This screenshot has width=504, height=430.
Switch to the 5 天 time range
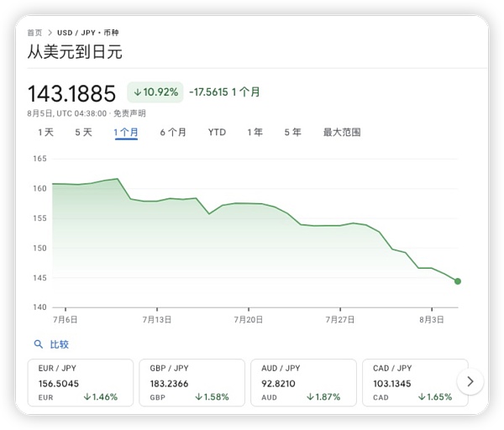tap(83, 133)
